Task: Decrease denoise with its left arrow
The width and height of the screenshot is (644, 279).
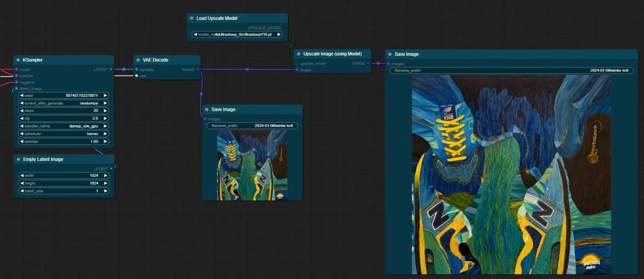Action: coord(22,141)
